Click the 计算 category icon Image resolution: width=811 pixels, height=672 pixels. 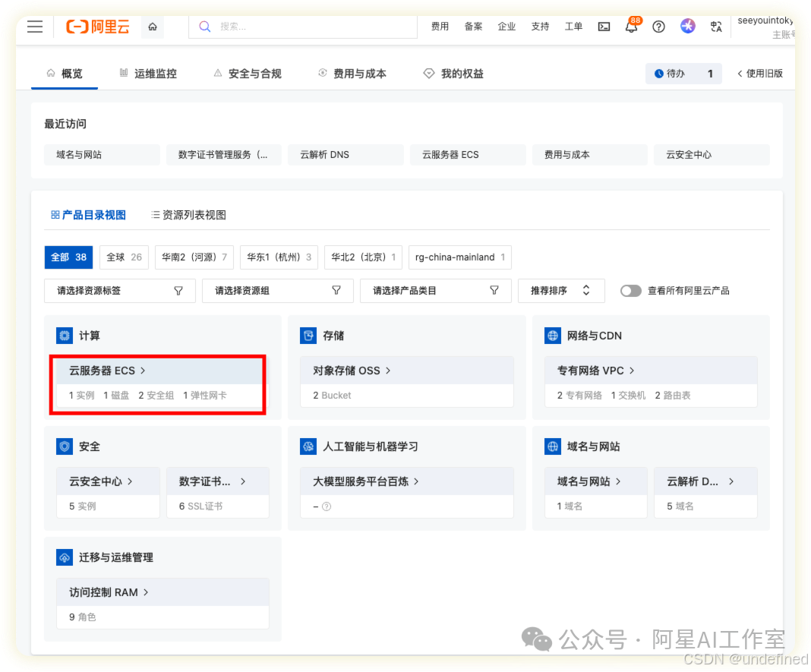(65, 336)
